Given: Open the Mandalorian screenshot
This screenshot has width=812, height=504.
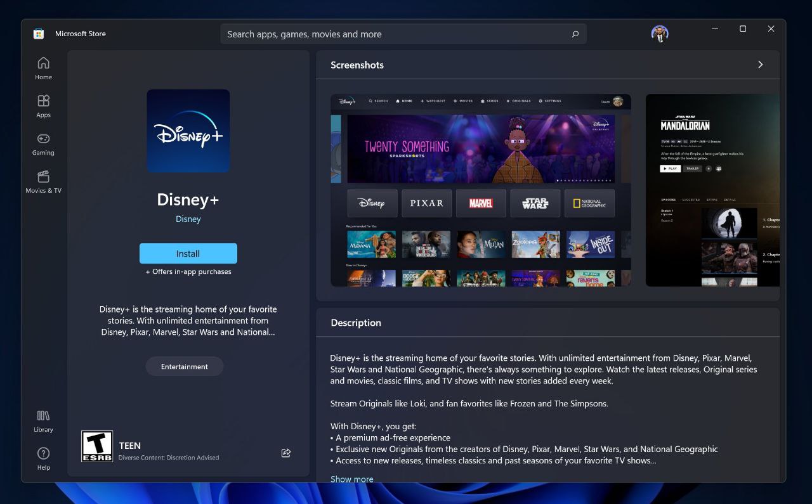Looking at the screenshot, I should 712,190.
